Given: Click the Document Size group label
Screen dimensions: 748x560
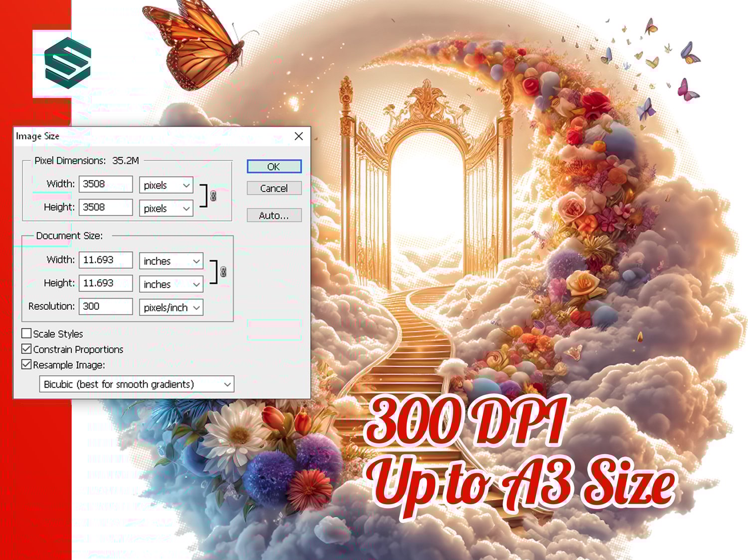Looking at the screenshot, I should point(69,235).
